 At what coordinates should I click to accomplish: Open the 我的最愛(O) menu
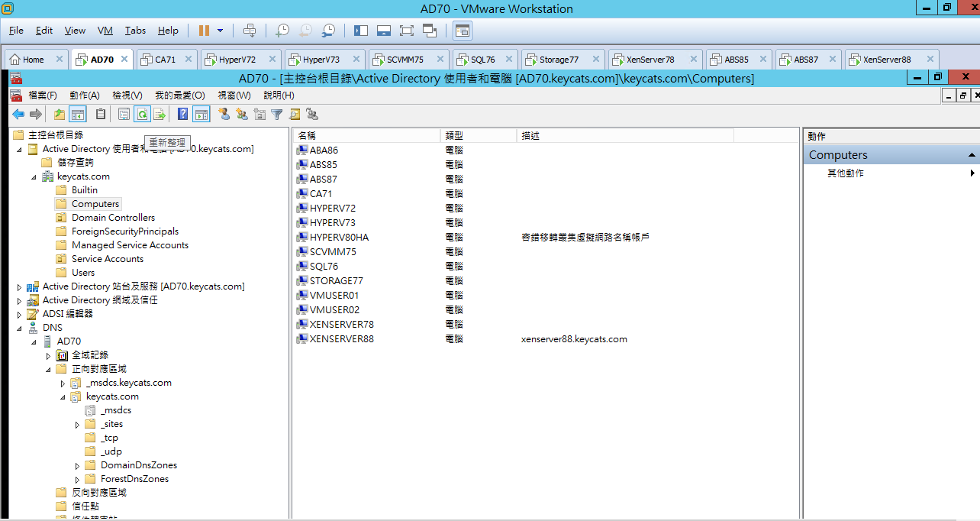coord(180,95)
